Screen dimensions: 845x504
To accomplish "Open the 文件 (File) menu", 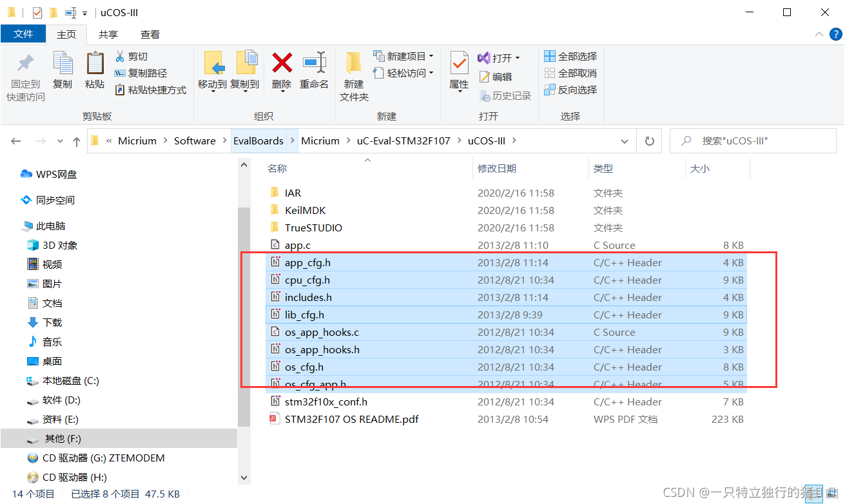I will click(x=23, y=34).
